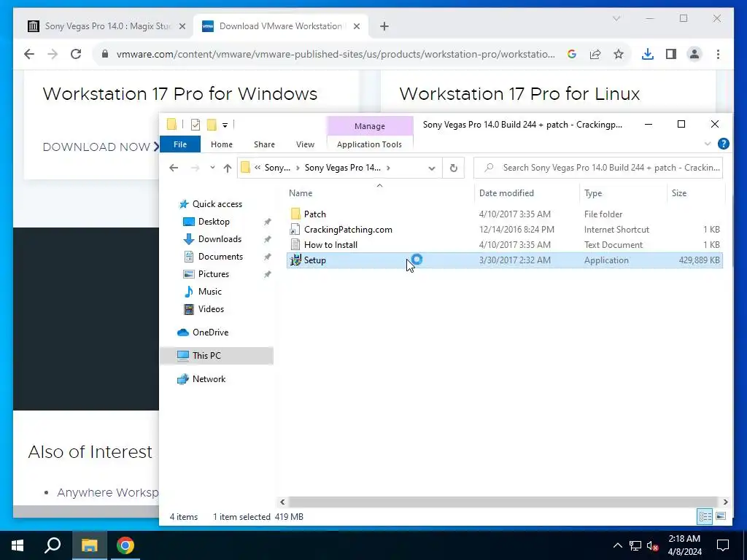This screenshot has width=747, height=560.
Task: Switch to Sony Vegas Pro 14.0 Chrome tab
Action: coord(107,26)
